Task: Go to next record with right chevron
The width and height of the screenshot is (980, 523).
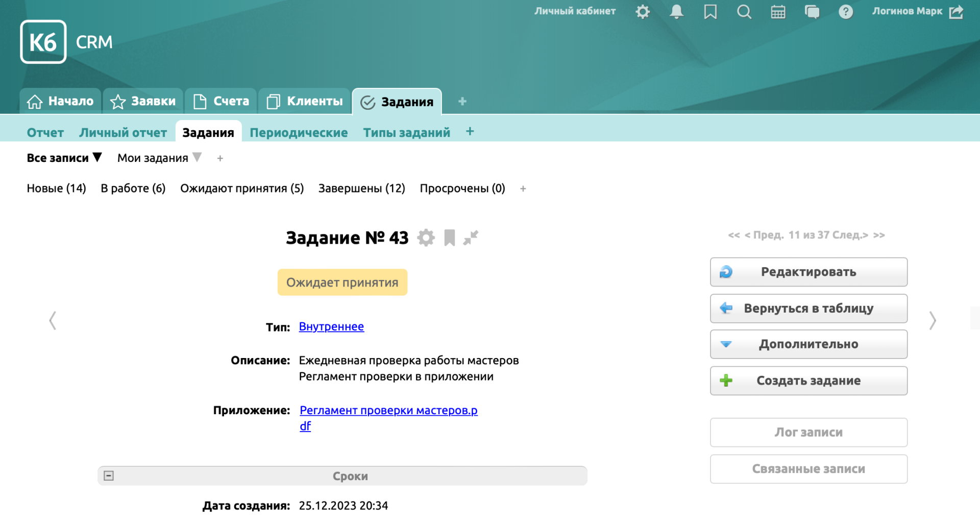Action: 932,321
